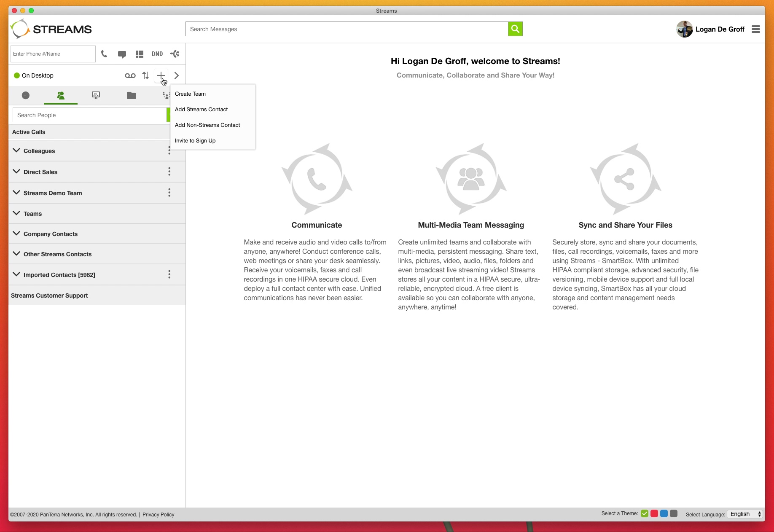Click the Streams logo
Screen dimensions: 774x532
(x=51, y=29)
